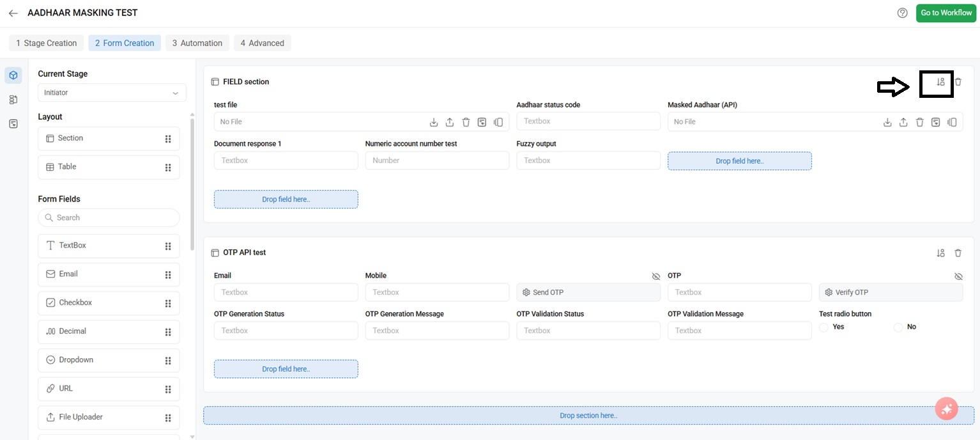Open the help question mark icon
The height and width of the screenshot is (440, 980).
point(902,13)
